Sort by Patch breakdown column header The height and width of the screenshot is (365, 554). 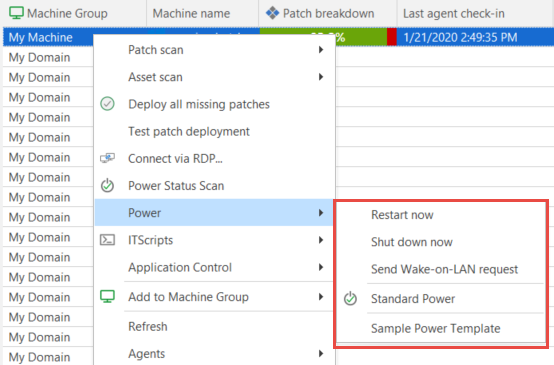tap(328, 13)
